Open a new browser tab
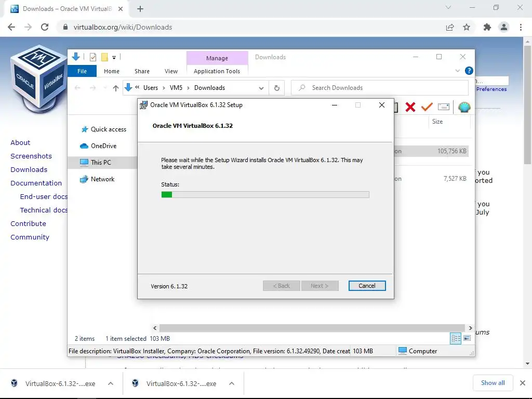Image resolution: width=532 pixels, height=399 pixels. (x=140, y=9)
